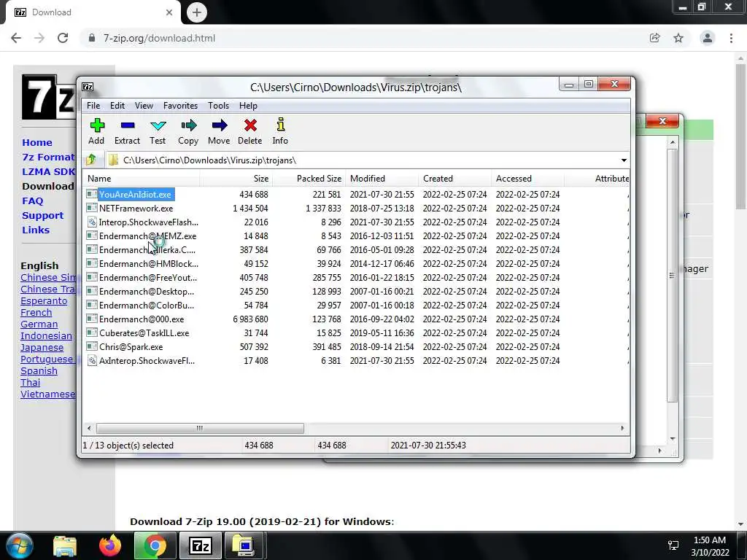Switch to 7-Zip in taskbar
Viewport: 747px width, 560px height.
click(x=201, y=545)
